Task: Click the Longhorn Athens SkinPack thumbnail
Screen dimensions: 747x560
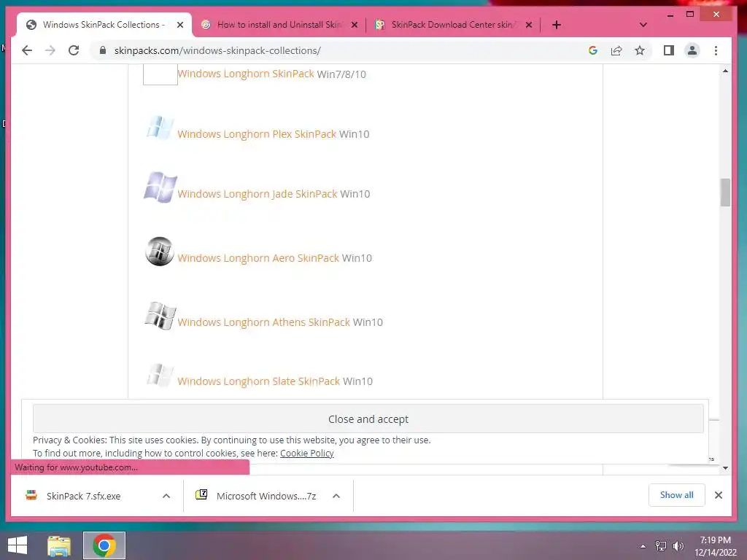Action: [x=160, y=315]
